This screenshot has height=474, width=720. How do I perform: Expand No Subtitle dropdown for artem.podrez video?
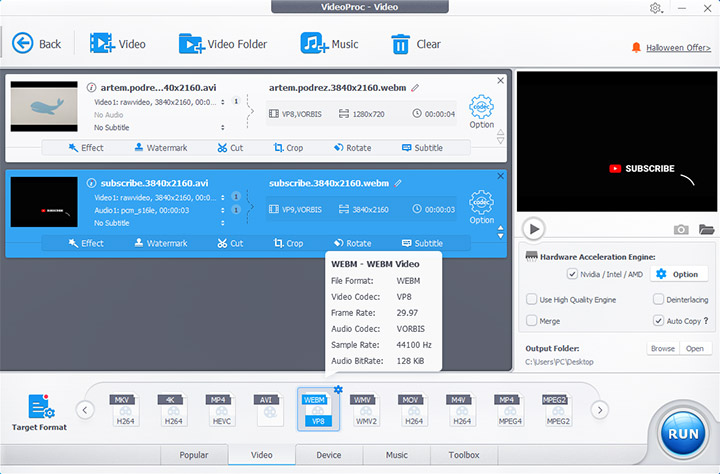[222, 128]
